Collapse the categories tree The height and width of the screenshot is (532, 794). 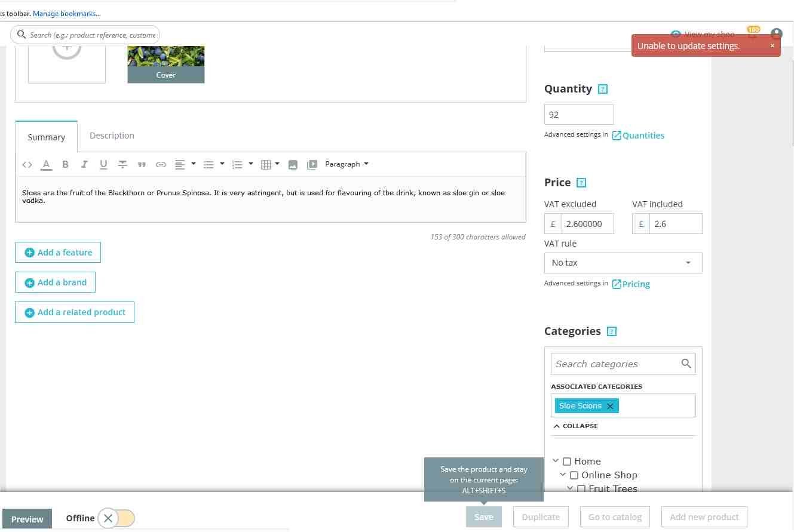[x=576, y=426]
